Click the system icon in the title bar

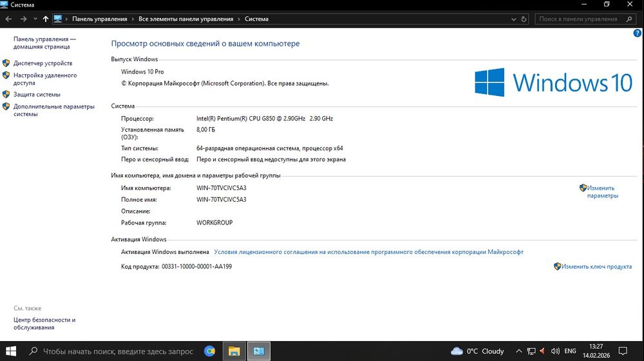(4, 5)
